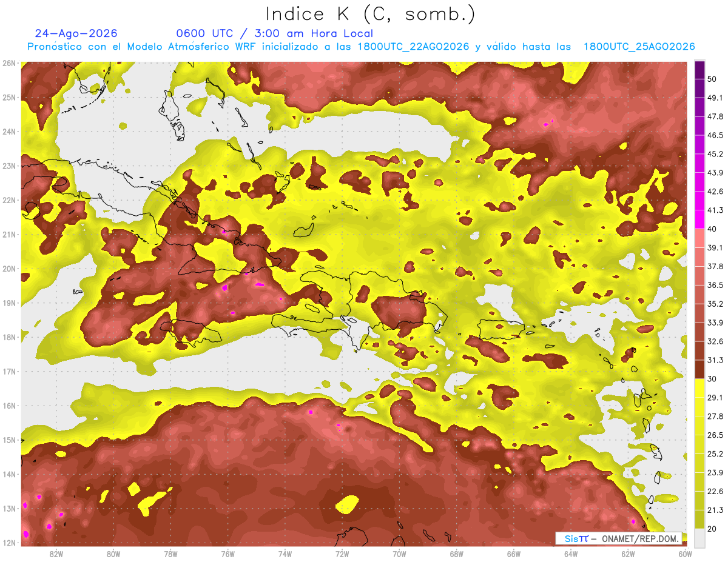Click the "68W" longitude label
The image size is (728, 562).
[457, 554]
